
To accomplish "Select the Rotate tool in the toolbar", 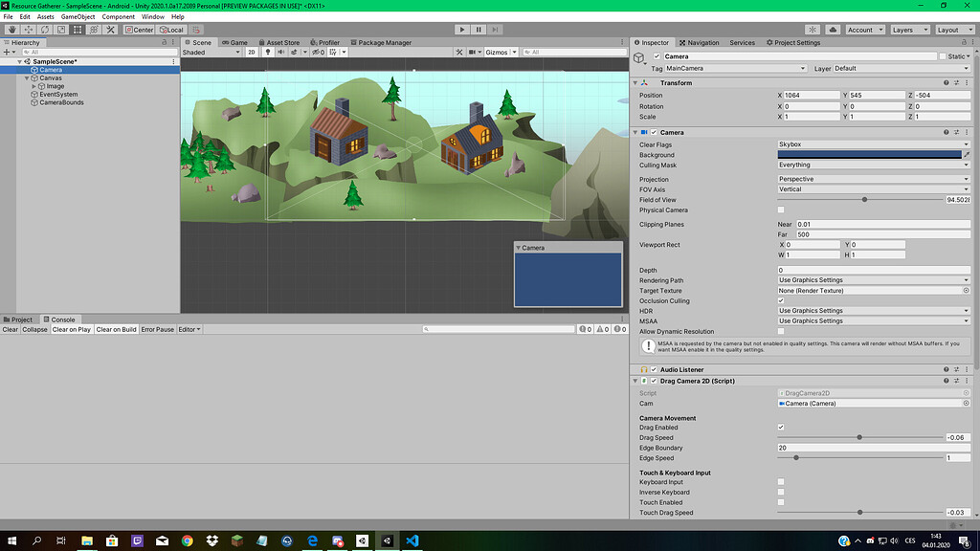I will (x=43, y=29).
